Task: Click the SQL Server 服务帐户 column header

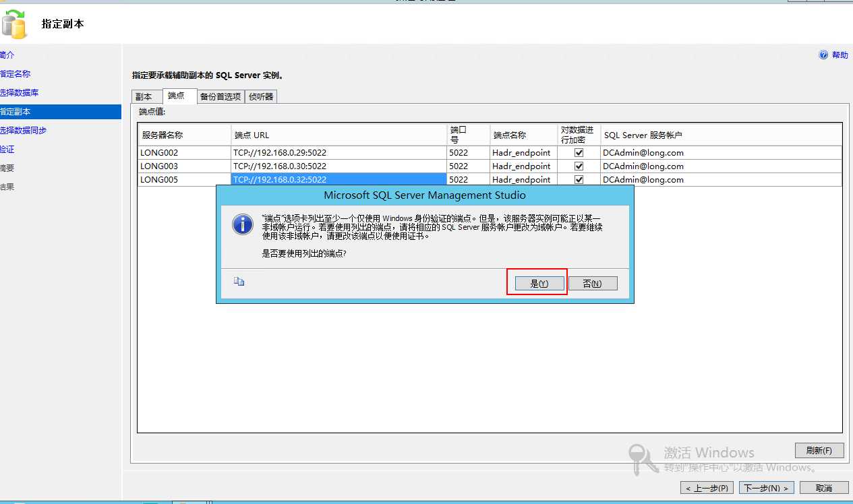Action: (x=722, y=135)
